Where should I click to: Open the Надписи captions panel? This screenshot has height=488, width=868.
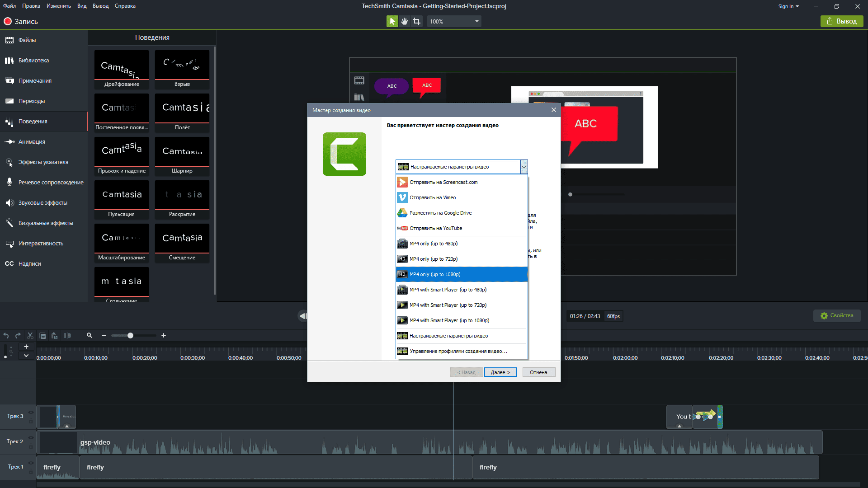(x=43, y=264)
